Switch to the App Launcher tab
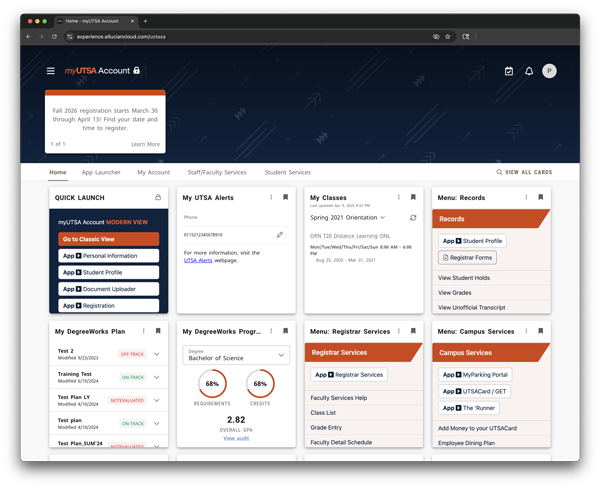This screenshot has width=600, height=488. [101, 172]
